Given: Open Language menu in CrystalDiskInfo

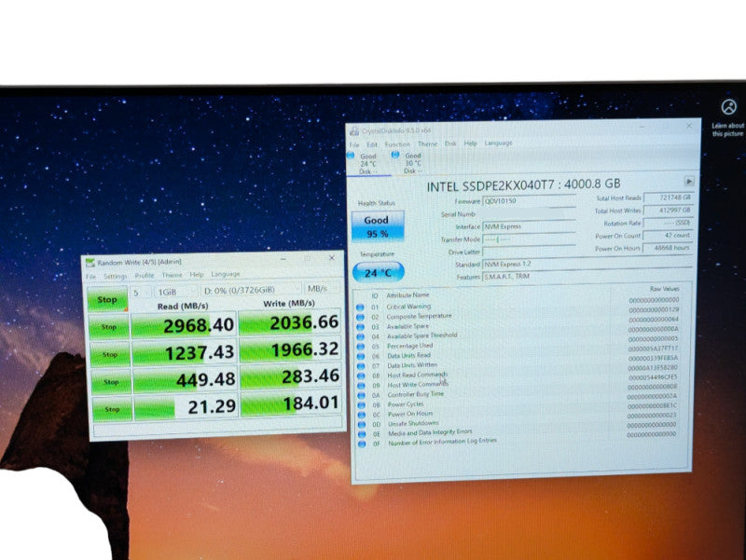Looking at the screenshot, I should (x=498, y=143).
